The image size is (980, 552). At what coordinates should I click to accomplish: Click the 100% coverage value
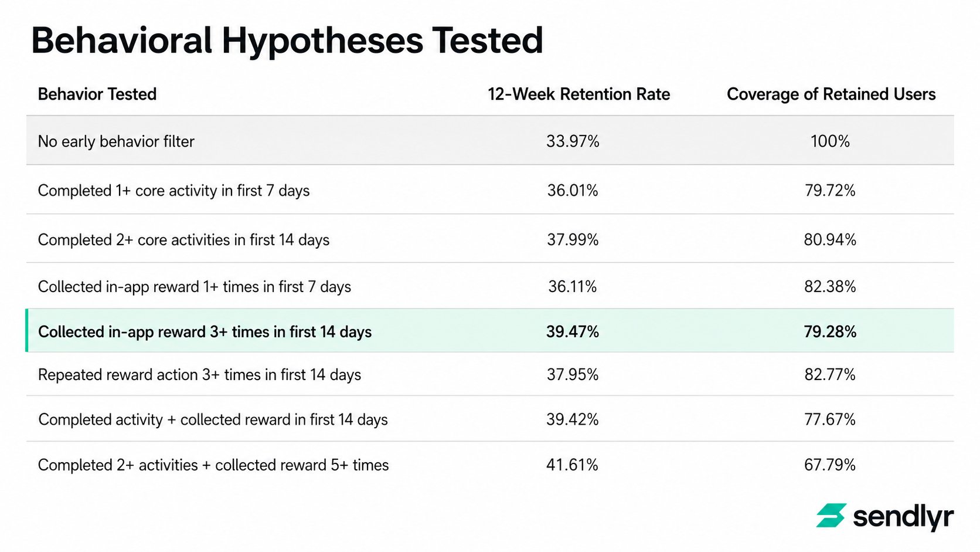tap(830, 141)
